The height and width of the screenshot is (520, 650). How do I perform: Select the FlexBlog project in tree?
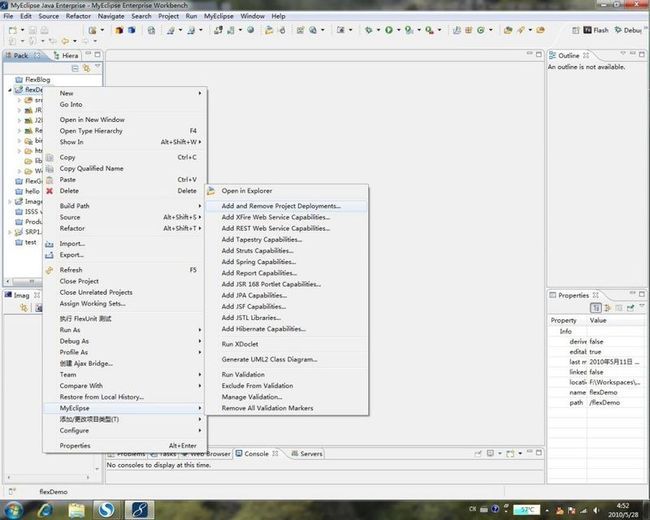33,80
